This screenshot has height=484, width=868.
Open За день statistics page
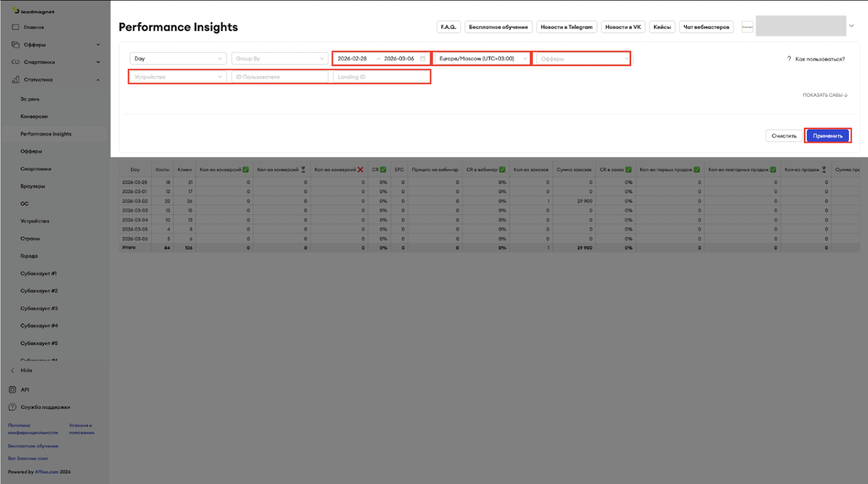(x=30, y=99)
